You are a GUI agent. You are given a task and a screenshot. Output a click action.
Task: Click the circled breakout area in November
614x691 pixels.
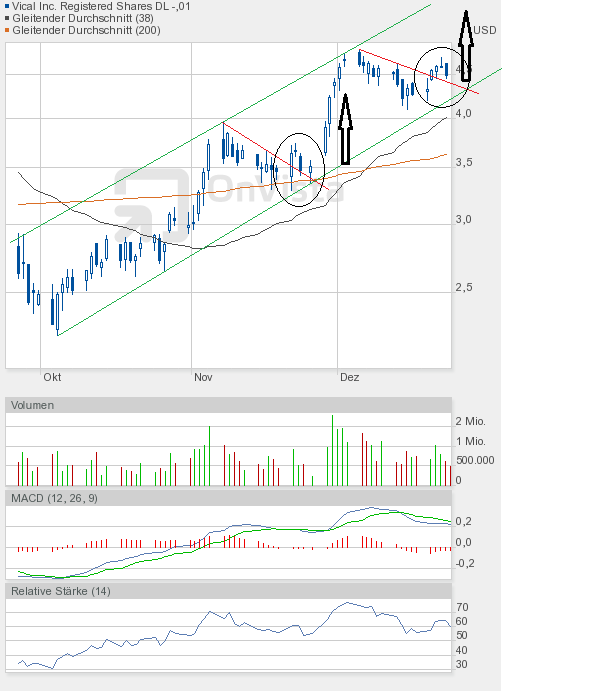tap(300, 170)
